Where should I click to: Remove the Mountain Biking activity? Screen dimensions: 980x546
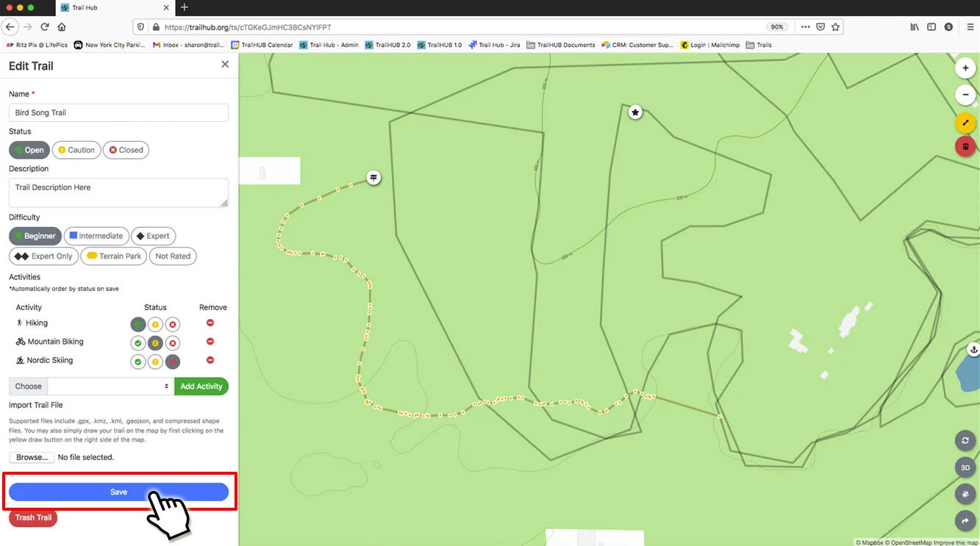210,342
